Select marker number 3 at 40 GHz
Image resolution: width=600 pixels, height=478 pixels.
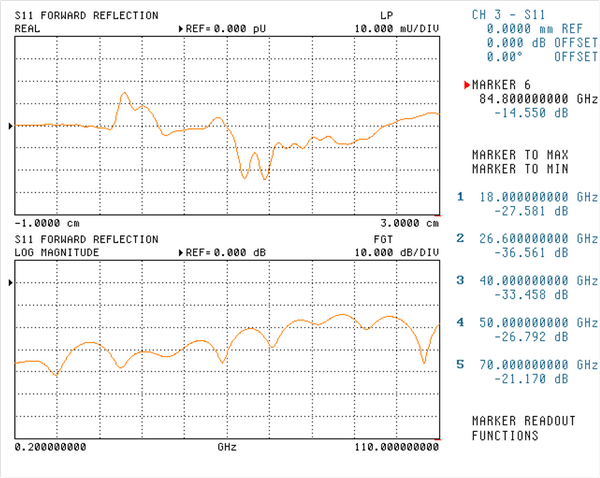click(461, 281)
